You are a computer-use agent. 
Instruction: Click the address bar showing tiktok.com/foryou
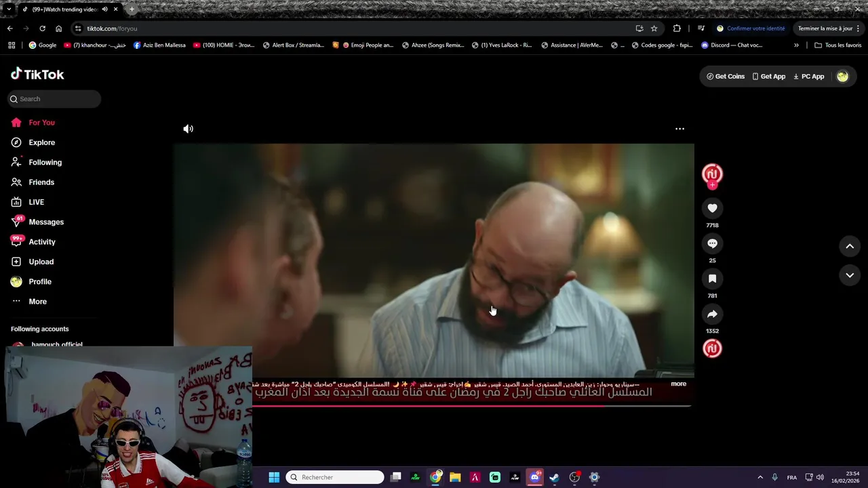tap(353, 28)
